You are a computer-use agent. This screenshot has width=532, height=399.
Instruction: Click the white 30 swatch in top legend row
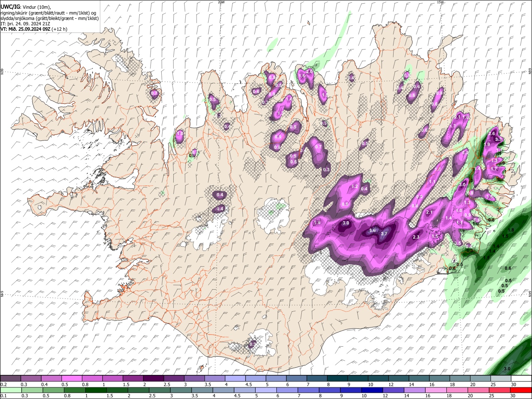click(521, 379)
